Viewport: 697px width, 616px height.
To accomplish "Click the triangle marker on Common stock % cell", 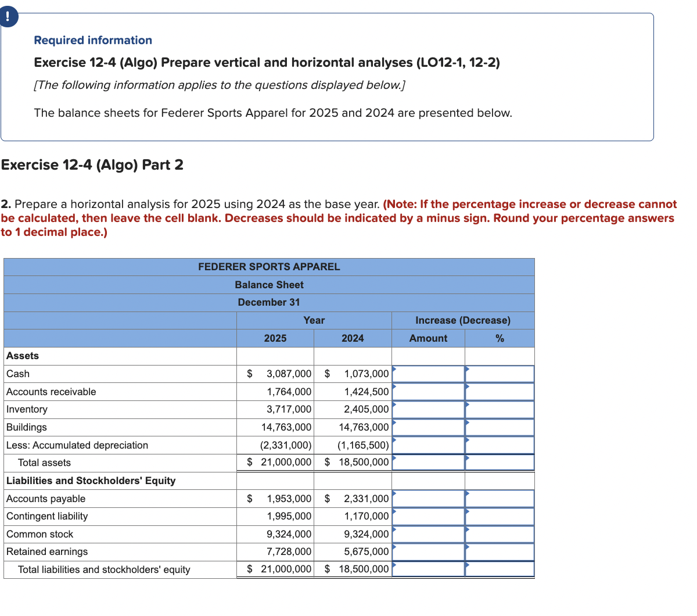I will coord(467,531).
